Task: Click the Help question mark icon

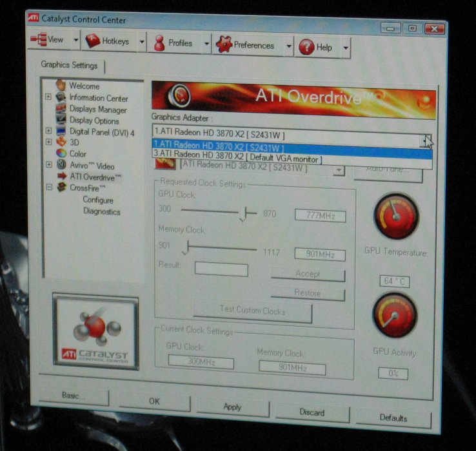Action: coord(306,47)
